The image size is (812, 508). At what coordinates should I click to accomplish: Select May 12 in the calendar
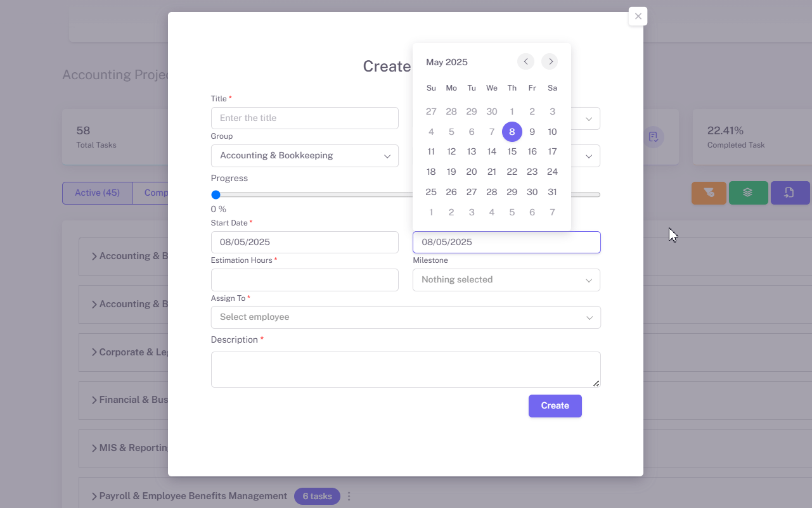point(451,151)
